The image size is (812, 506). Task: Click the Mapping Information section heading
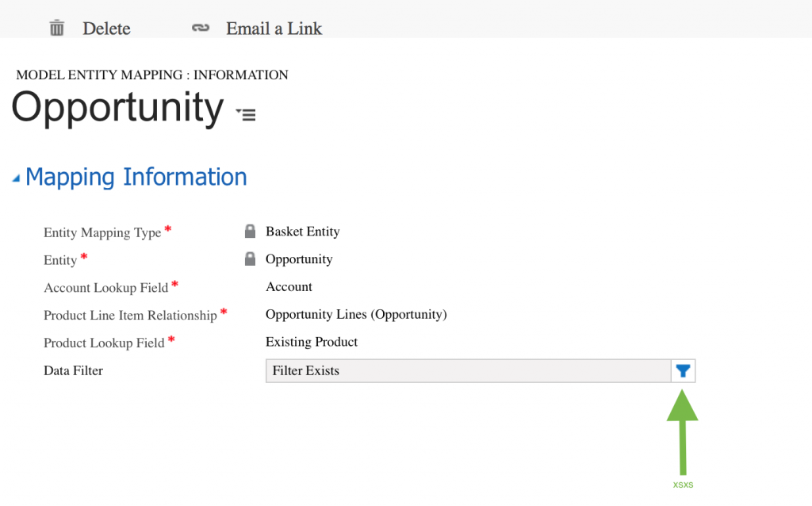pos(136,177)
